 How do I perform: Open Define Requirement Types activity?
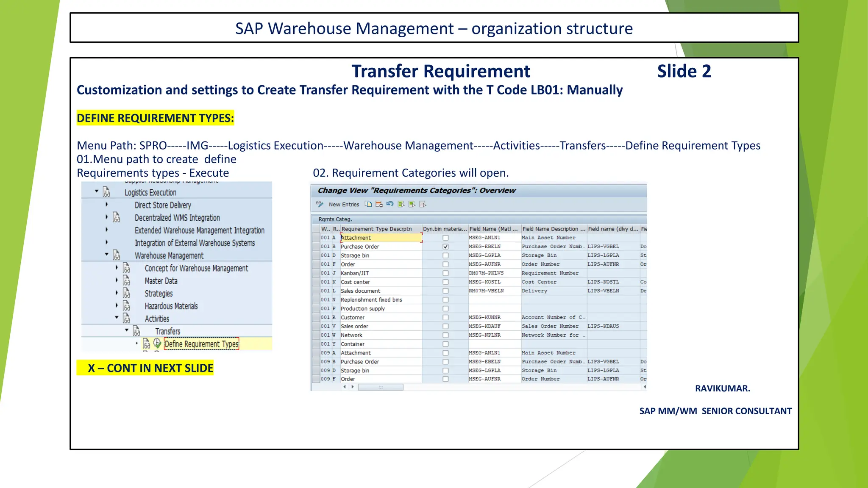click(x=202, y=344)
